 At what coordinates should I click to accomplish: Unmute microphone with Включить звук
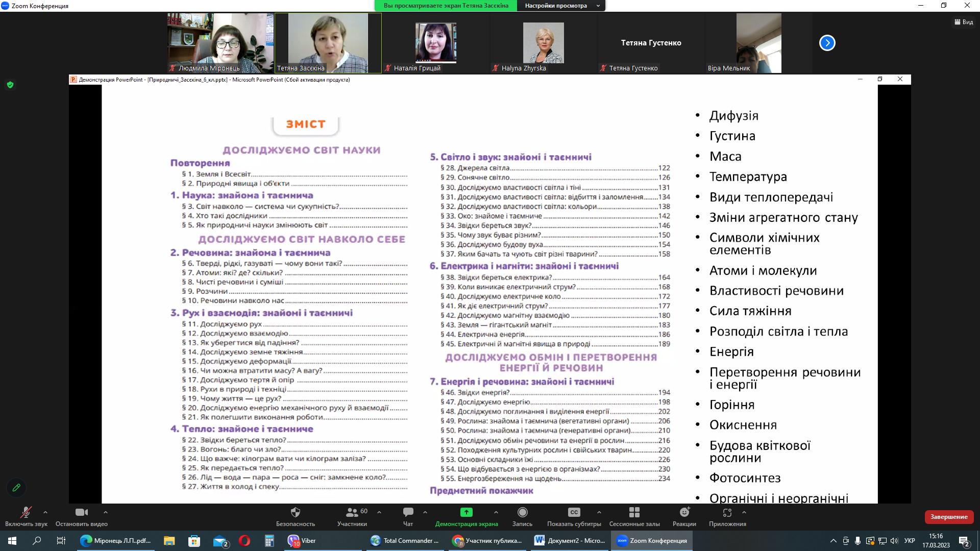click(26, 512)
